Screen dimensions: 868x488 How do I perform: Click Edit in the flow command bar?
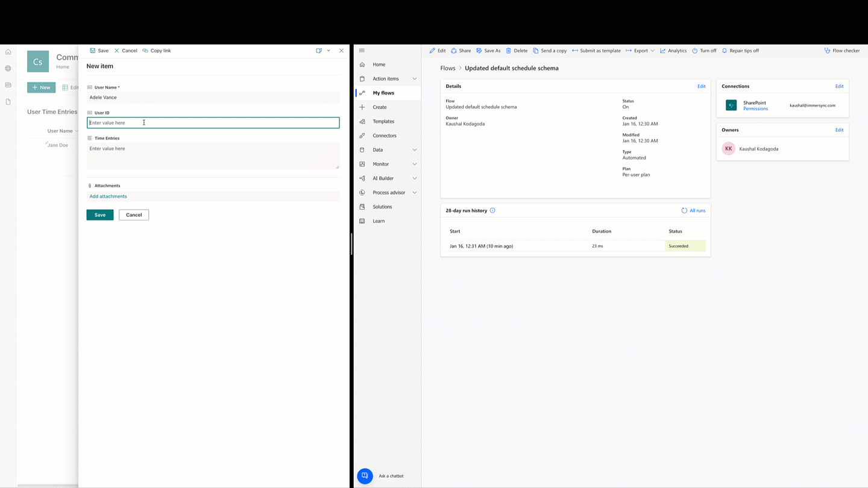[x=438, y=51]
